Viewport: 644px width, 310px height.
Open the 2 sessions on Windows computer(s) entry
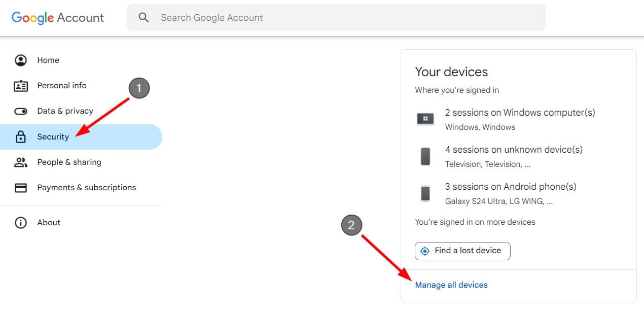click(520, 113)
